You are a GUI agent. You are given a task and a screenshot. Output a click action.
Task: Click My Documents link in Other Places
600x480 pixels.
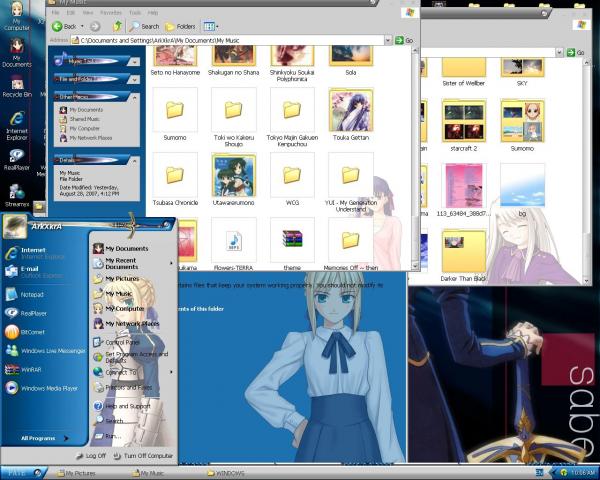(81, 110)
